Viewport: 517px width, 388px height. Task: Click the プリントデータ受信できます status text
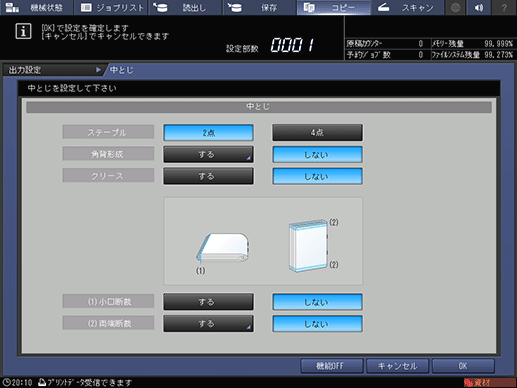(89, 383)
